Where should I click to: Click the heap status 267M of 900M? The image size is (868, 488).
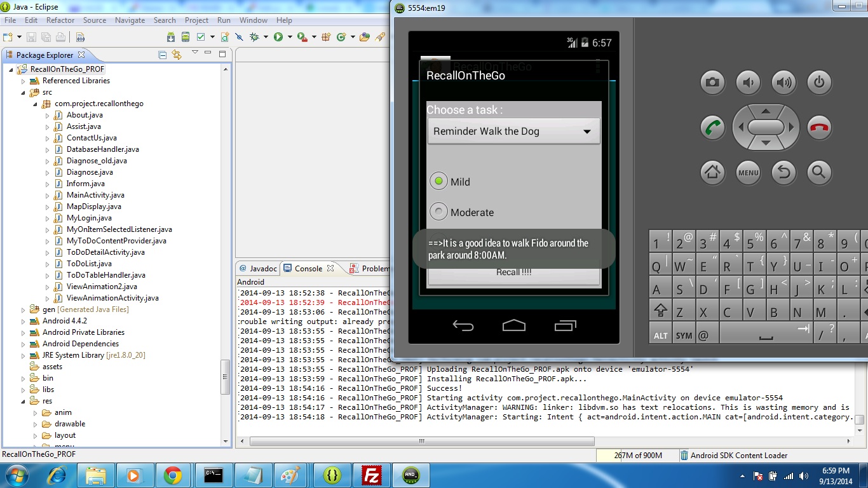pyautogui.click(x=638, y=456)
